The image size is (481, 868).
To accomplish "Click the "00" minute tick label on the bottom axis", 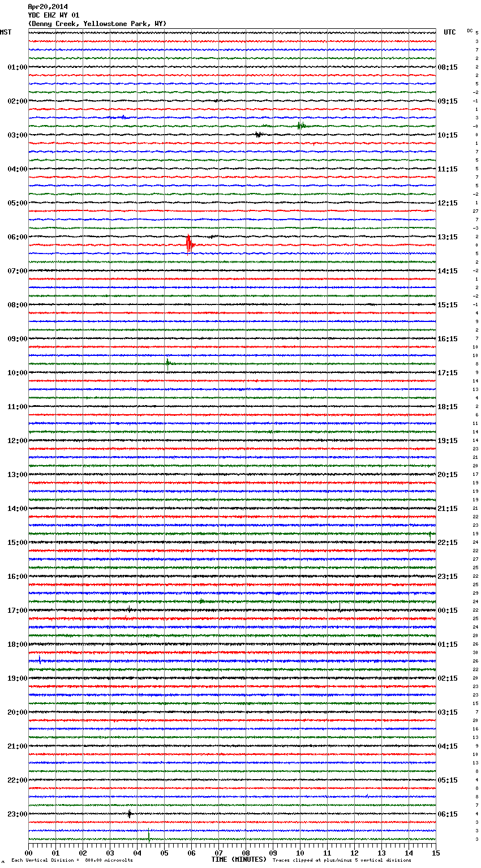I will click(28, 853).
